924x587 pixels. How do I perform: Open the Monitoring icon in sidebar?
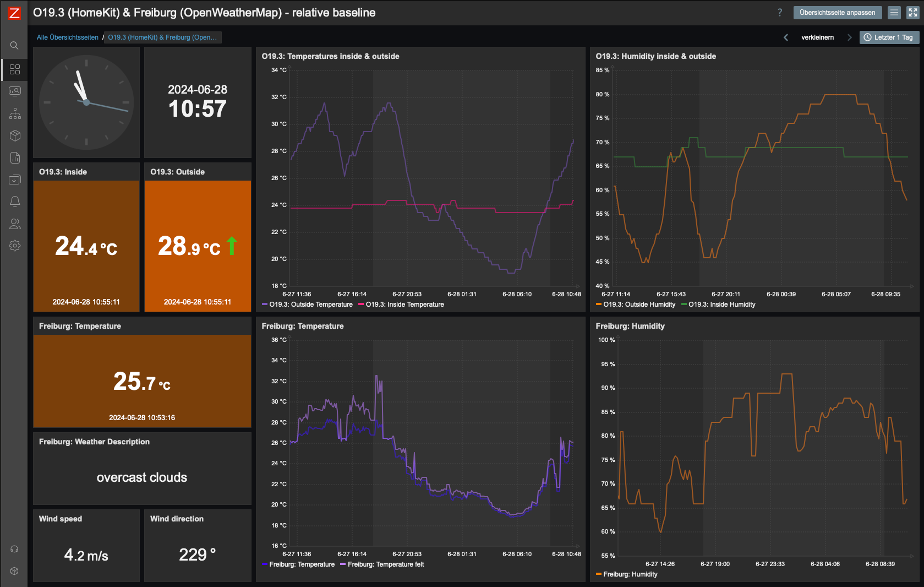coord(15,91)
